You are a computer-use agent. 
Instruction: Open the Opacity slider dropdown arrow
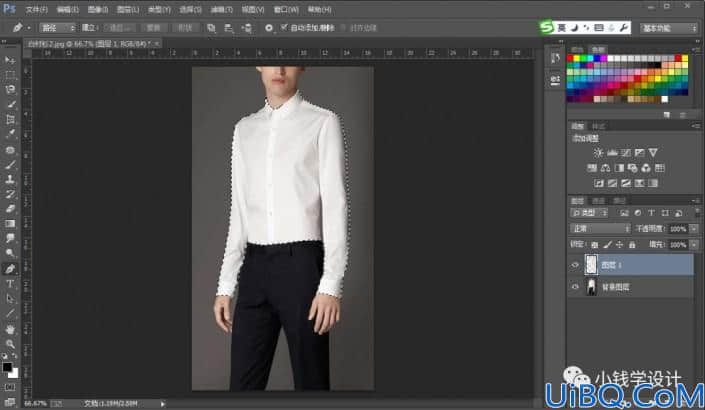(695, 229)
